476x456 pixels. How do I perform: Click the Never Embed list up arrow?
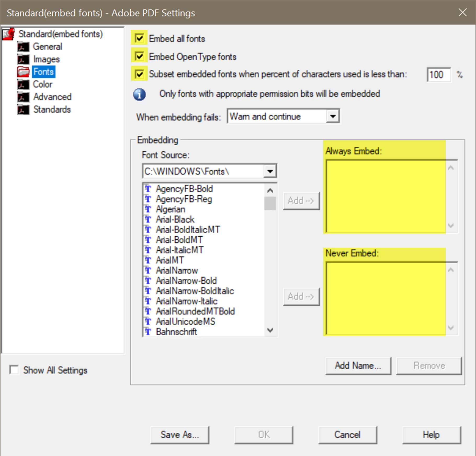[451, 270]
